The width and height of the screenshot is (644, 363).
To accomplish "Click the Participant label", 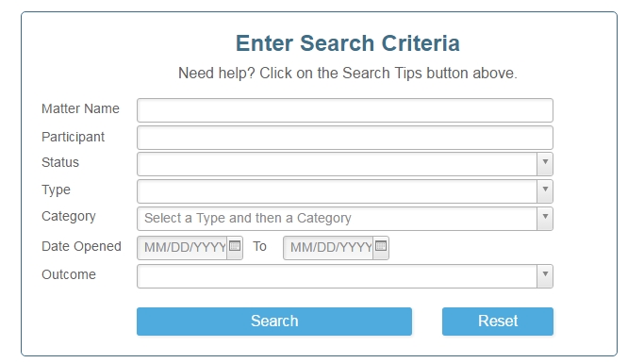I will point(74,137).
